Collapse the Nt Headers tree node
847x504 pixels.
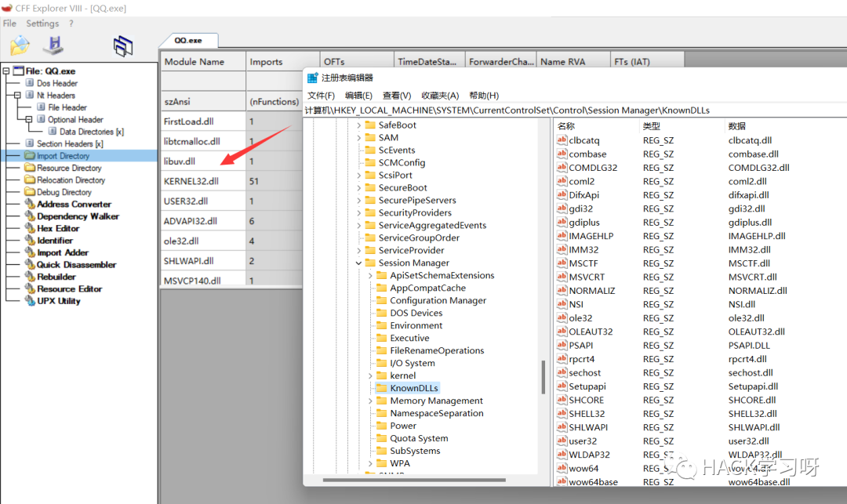[17, 95]
